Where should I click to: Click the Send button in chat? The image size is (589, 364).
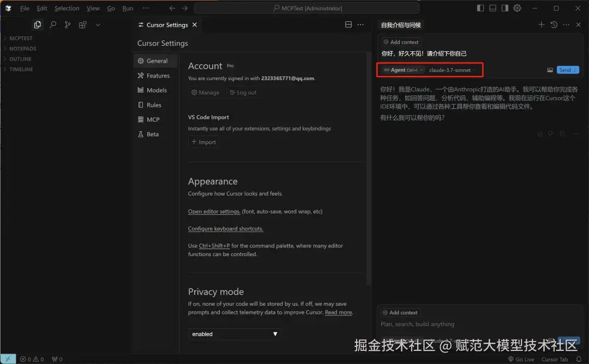(568, 70)
